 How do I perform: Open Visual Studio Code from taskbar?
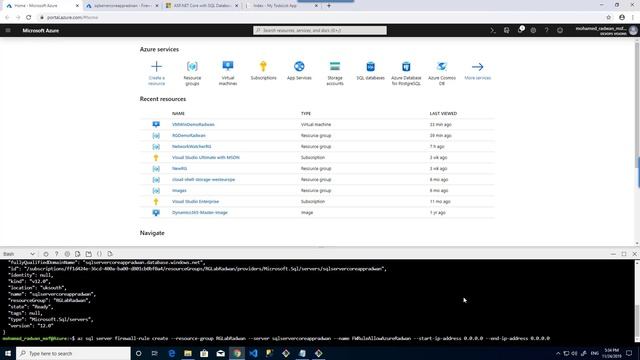[x=253, y=353]
